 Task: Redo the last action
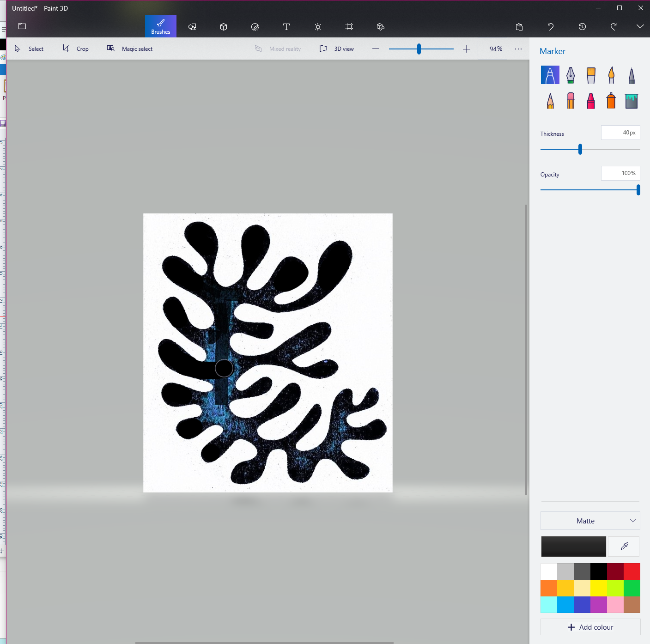(x=614, y=27)
